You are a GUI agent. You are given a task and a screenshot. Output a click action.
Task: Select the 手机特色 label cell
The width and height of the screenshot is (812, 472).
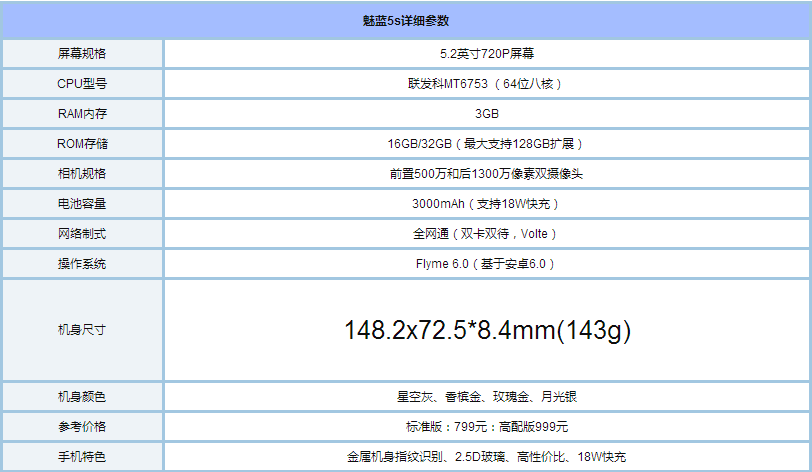click(82, 456)
